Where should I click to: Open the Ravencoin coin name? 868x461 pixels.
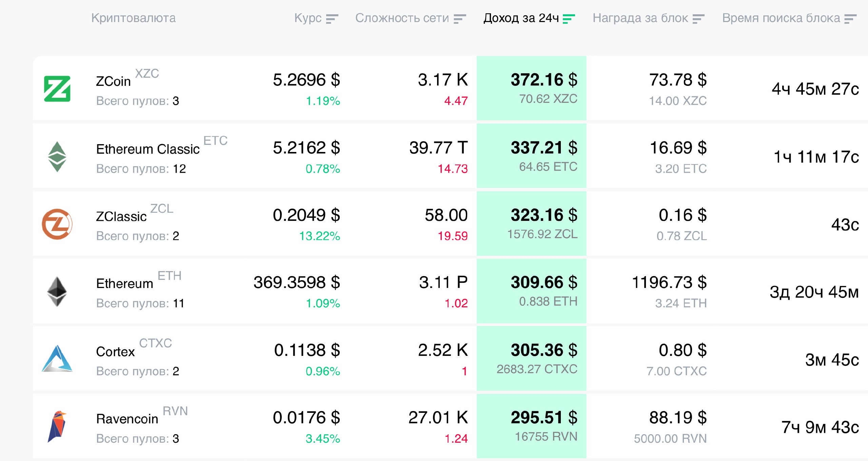click(127, 419)
